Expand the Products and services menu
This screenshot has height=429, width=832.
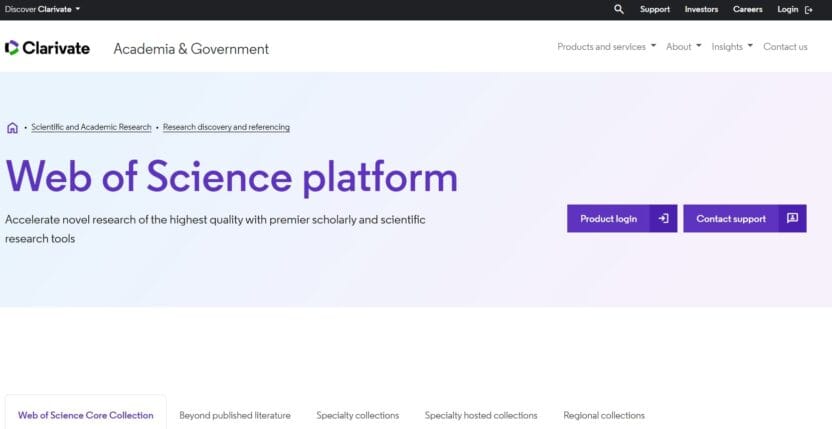pyautogui.click(x=606, y=47)
